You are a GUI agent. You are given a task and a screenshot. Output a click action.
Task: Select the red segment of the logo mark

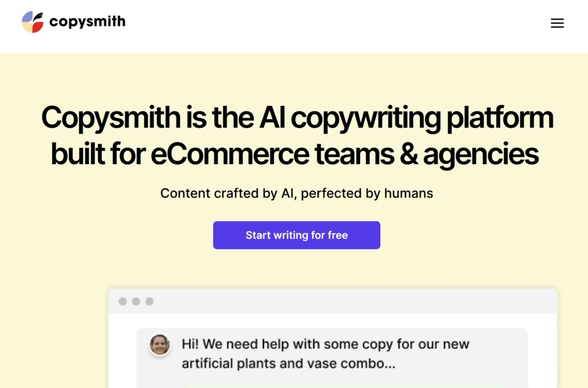[38, 26]
